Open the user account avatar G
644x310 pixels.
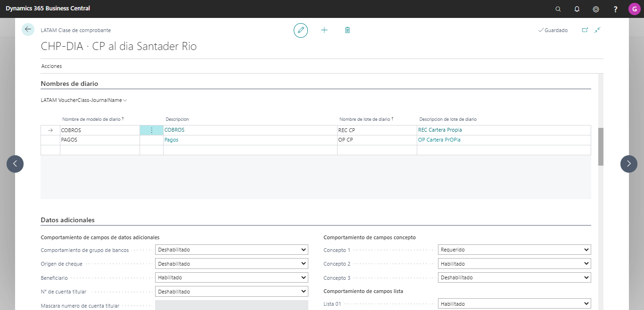[x=634, y=9]
